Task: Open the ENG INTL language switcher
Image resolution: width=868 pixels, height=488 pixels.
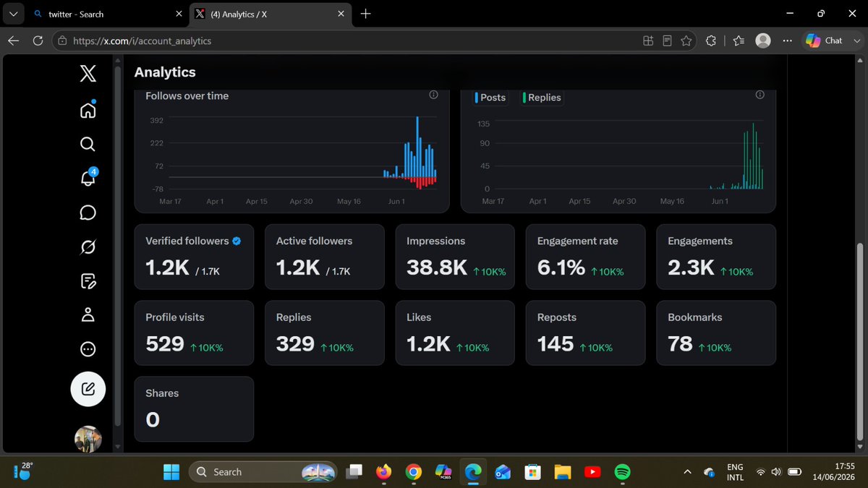Action: point(735,472)
